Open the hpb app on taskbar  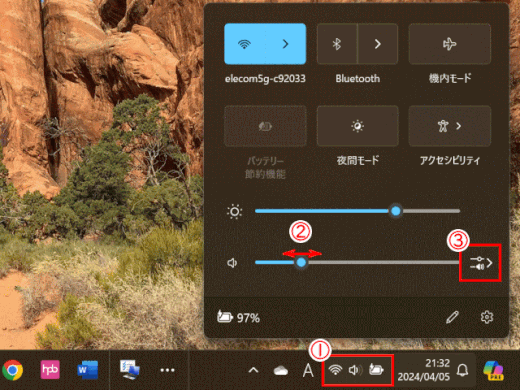(50, 370)
